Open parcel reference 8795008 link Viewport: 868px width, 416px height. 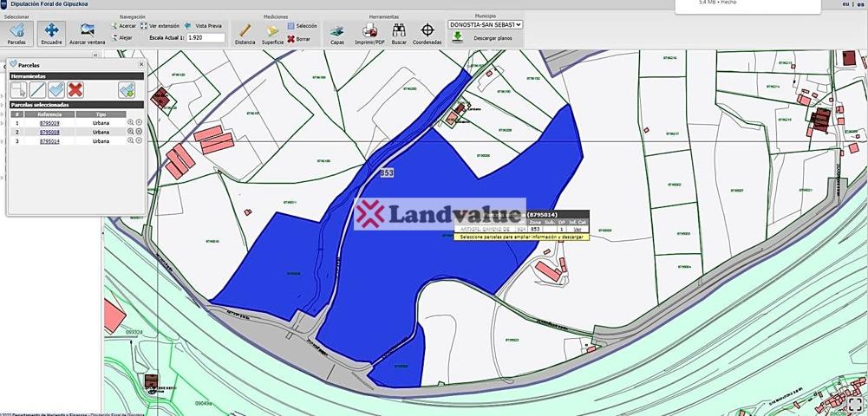49,132
